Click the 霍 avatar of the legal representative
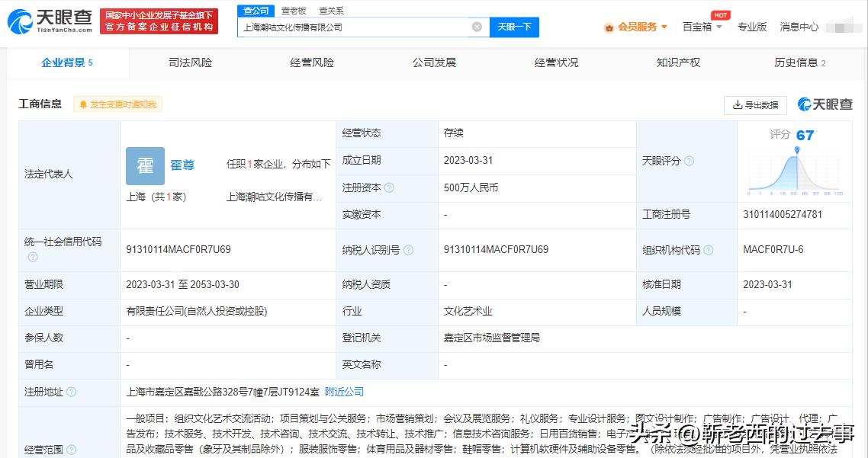This screenshot has width=868, height=458. (144, 165)
